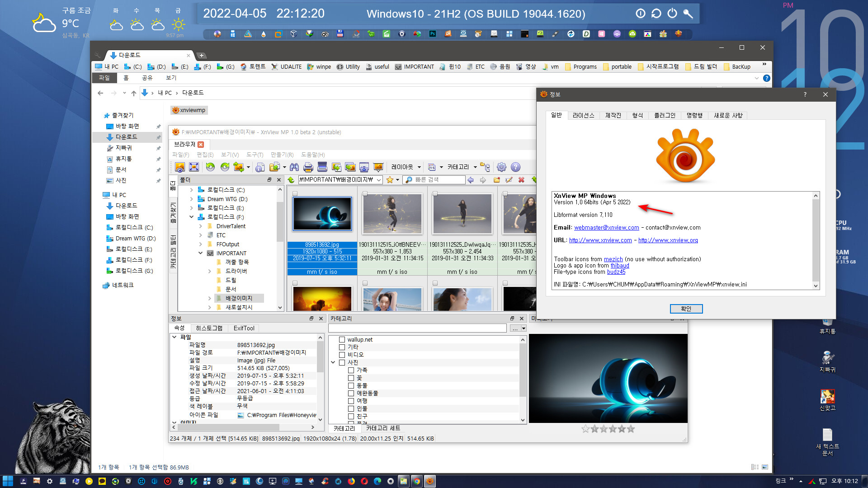Screen dimensions: 868x488
Task: Check the 애완동물 category checkbox
Action: pyautogui.click(x=351, y=394)
